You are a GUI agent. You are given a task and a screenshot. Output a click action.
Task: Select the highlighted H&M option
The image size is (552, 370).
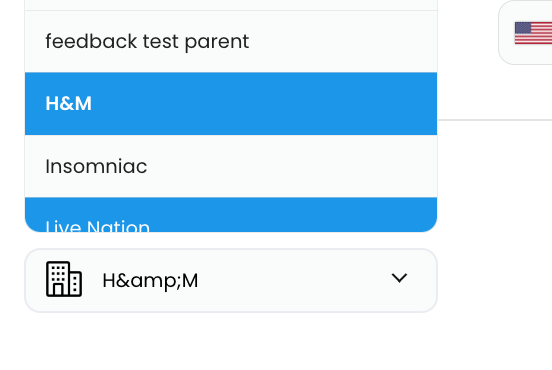point(231,104)
